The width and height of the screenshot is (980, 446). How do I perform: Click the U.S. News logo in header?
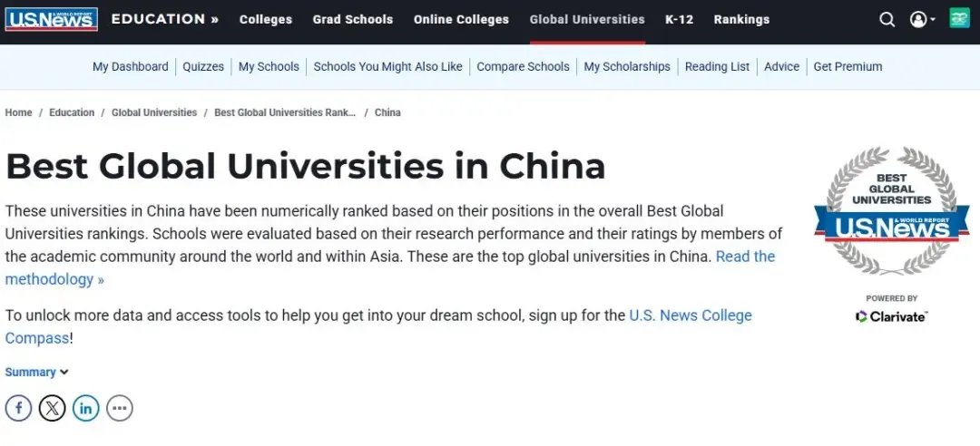point(51,19)
